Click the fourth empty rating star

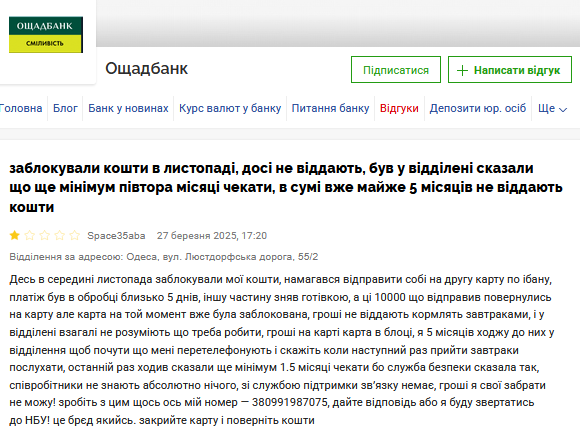click(60, 235)
